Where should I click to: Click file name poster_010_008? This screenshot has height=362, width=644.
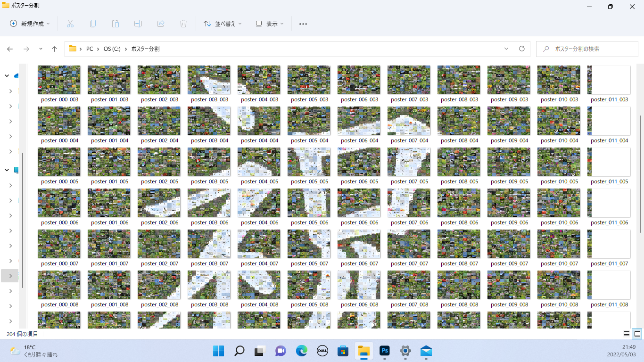560,304
